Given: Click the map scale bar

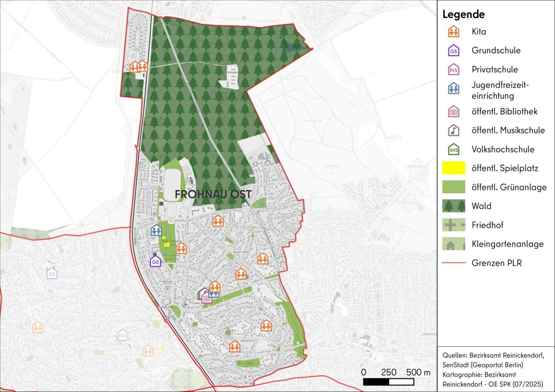Looking at the screenshot, I should (397, 382).
